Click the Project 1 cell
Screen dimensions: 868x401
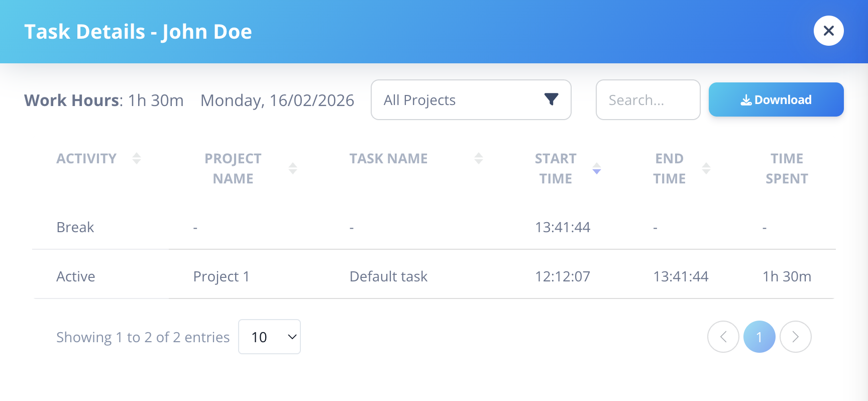[222, 276]
